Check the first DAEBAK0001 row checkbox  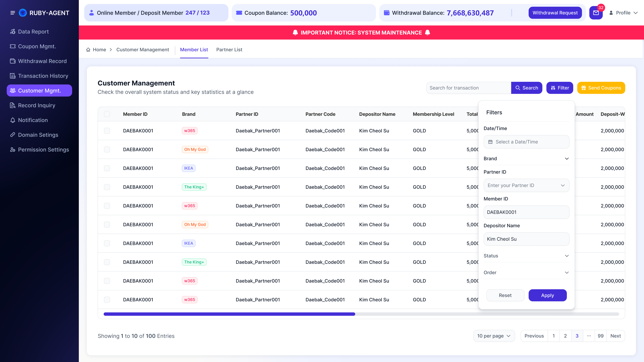[x=107, y=131]
